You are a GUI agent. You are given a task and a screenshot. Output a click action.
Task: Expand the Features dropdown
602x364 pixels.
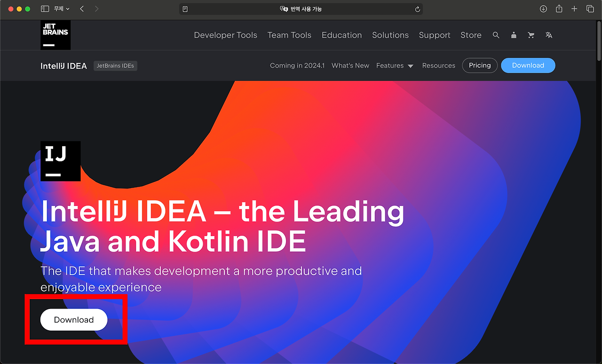click(x=395, y=65)
